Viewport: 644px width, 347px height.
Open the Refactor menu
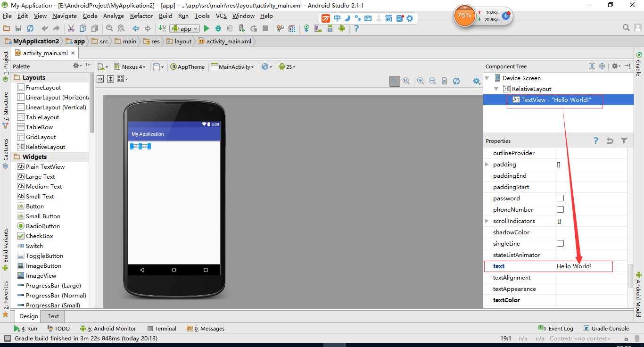[x=141, y=16]
